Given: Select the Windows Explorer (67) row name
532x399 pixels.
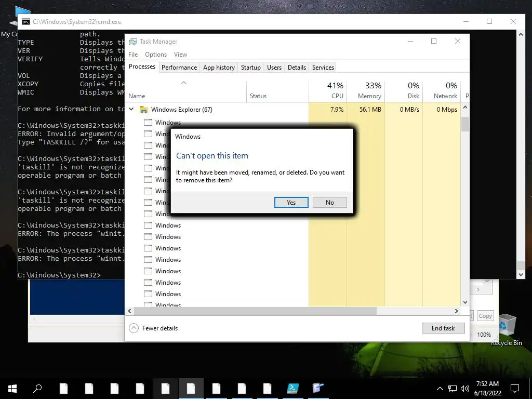Looking at the screenshot, I should pyautogui.click(x=181, y=110).
